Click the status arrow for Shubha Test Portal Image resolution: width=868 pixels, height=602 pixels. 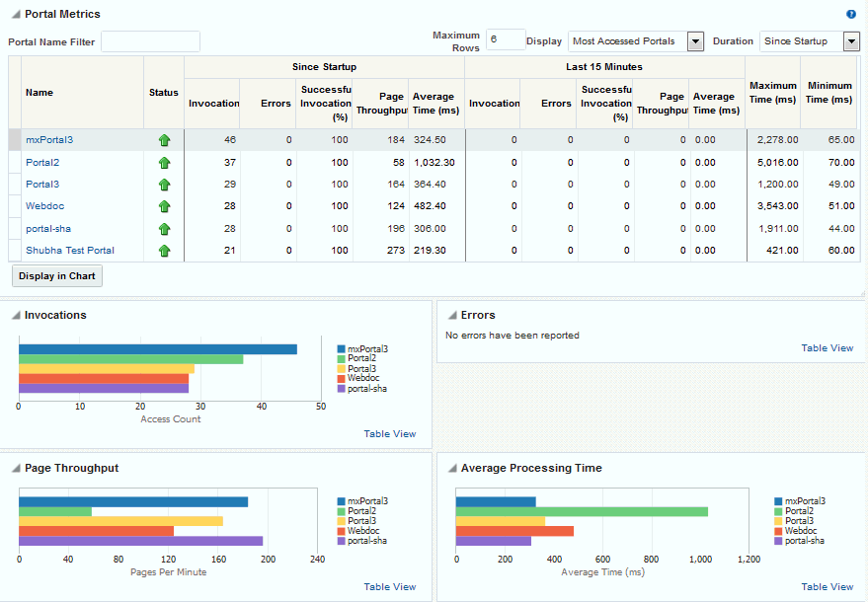coord(164,251)
